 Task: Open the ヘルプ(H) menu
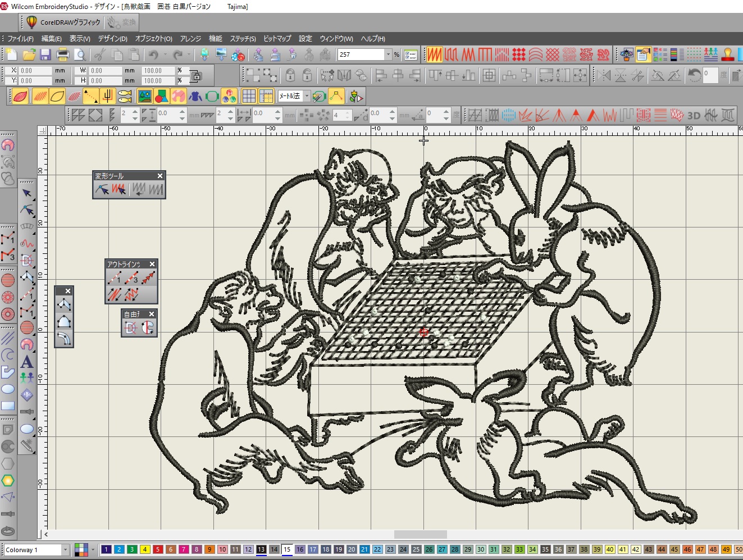click(x=373, y=39)
